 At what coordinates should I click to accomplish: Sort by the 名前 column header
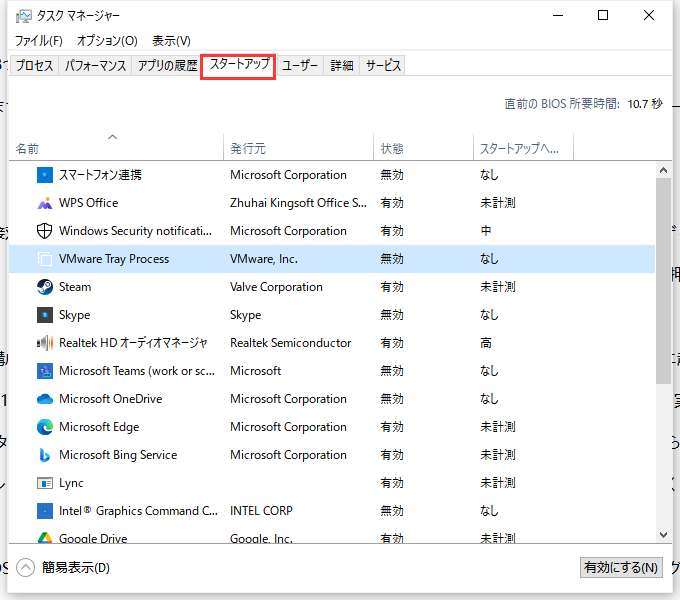point(116,147)
